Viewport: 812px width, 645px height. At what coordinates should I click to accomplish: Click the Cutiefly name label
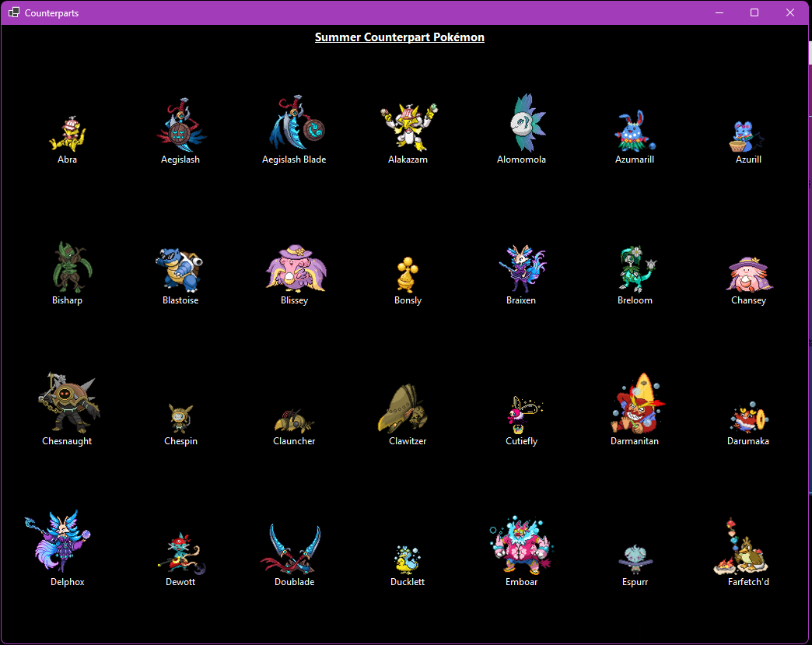click(x=521, y=441)
